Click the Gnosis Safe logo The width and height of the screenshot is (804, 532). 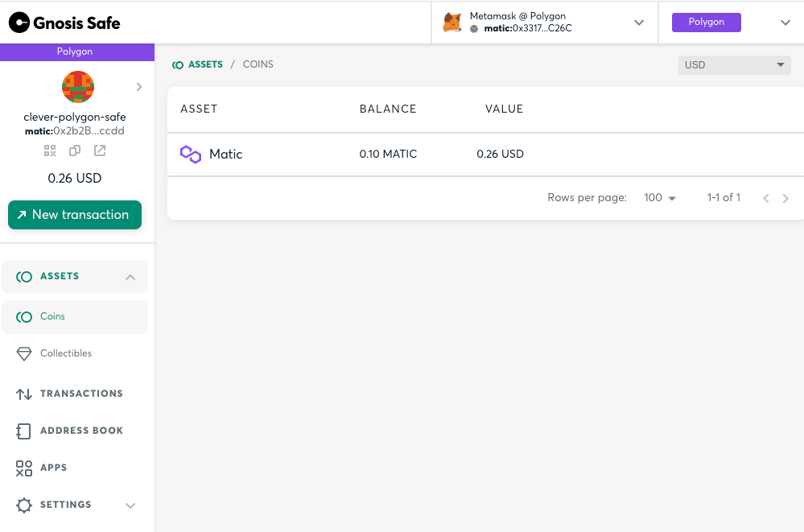[x=64, y=23]
